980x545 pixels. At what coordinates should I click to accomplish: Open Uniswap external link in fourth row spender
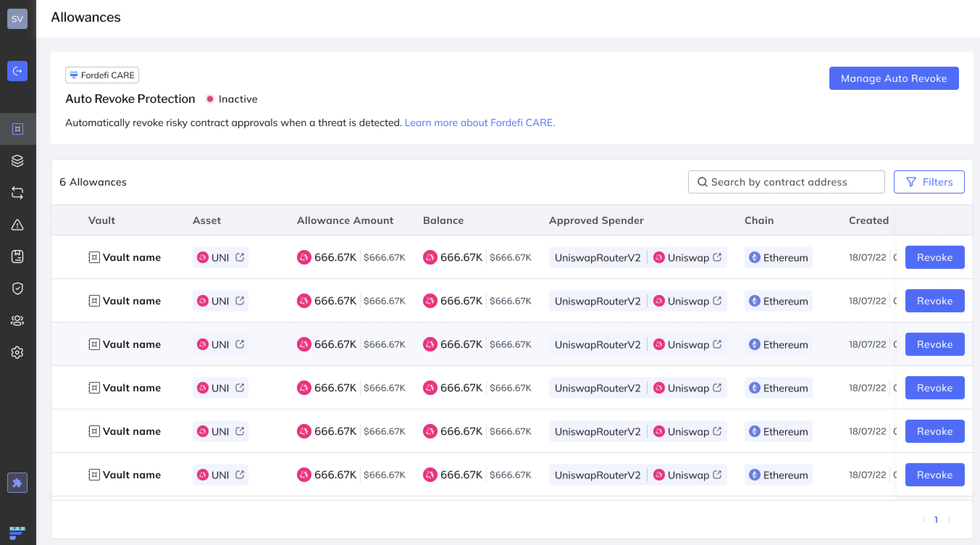coord(717,387)
